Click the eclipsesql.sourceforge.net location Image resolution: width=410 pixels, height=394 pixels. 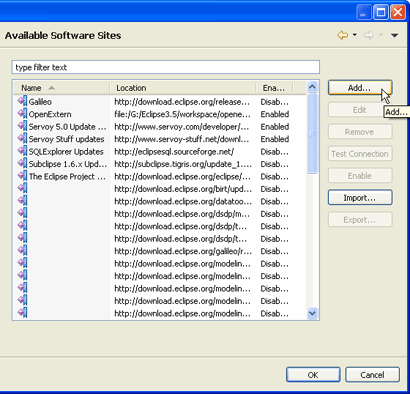click(x=174, y=151)
